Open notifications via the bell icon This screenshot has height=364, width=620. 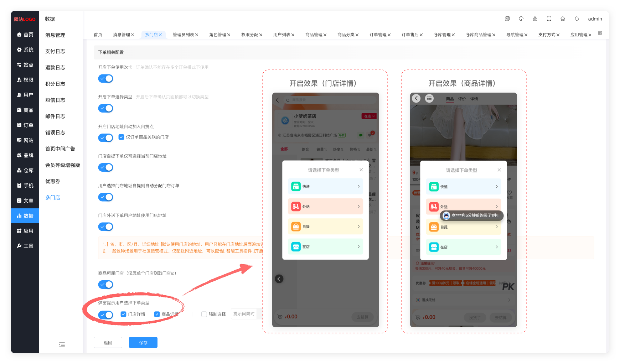click(577, 19)
